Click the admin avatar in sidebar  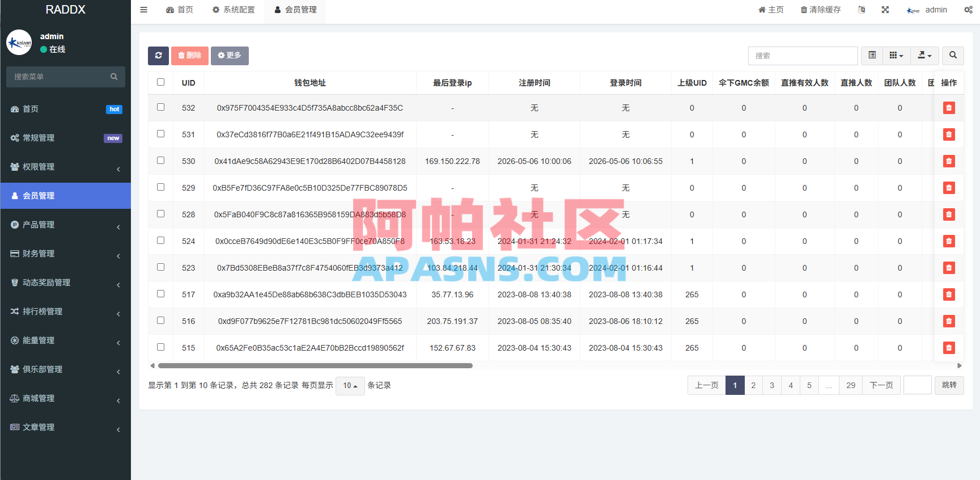[x=19, y=43]
